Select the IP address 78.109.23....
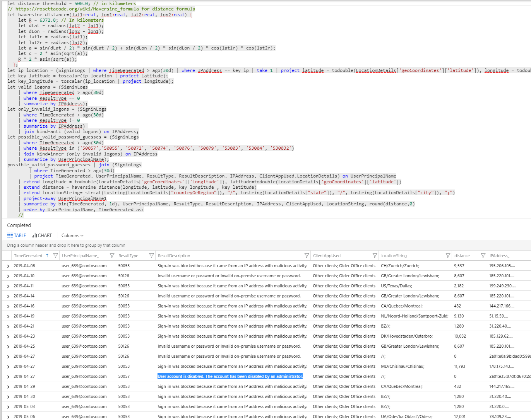Image resolution: width=531 pixels, height=420 pixels. [500, 417]
